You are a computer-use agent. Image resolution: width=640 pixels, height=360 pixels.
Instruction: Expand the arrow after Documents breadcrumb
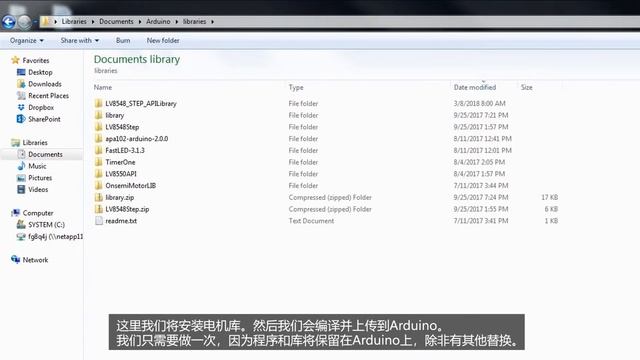click(x=140, y=22)
